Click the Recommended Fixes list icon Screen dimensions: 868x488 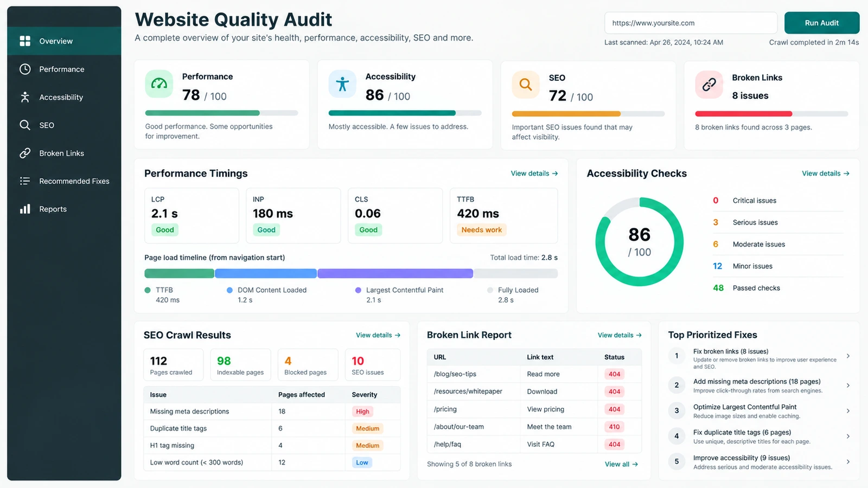pos(25,181)
